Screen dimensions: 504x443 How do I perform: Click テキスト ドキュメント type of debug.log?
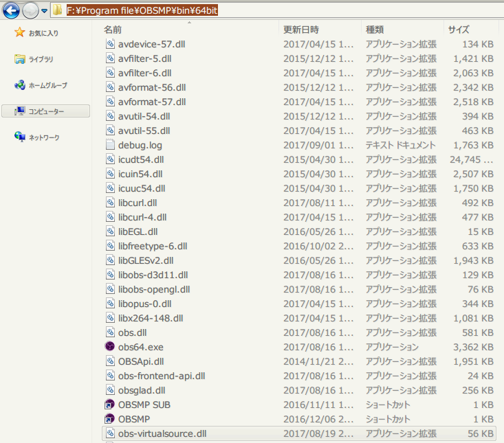[x=400, y=145]
